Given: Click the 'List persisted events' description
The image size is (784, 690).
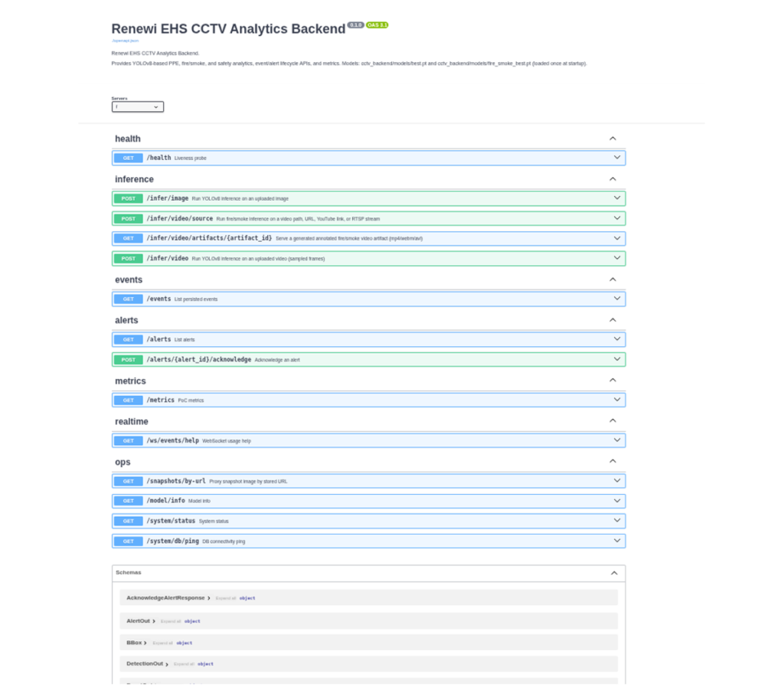Looking at the screenshot, I should [x=196, y=299].
